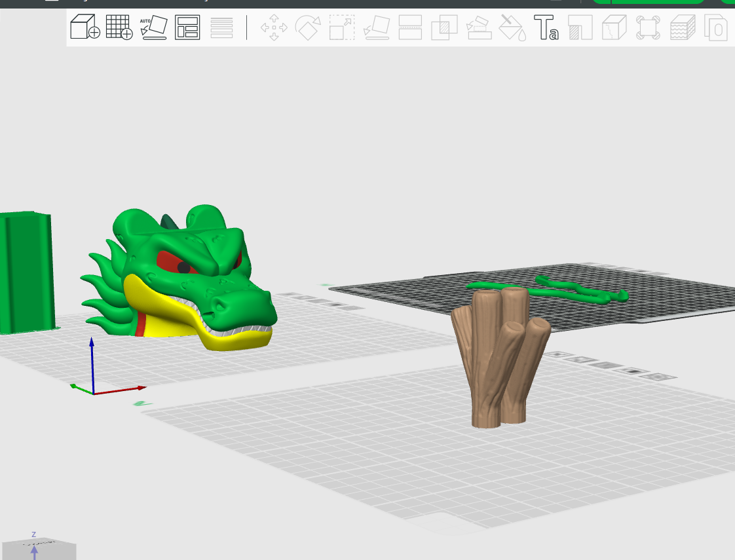Select the Scale tool

point(342,27)
